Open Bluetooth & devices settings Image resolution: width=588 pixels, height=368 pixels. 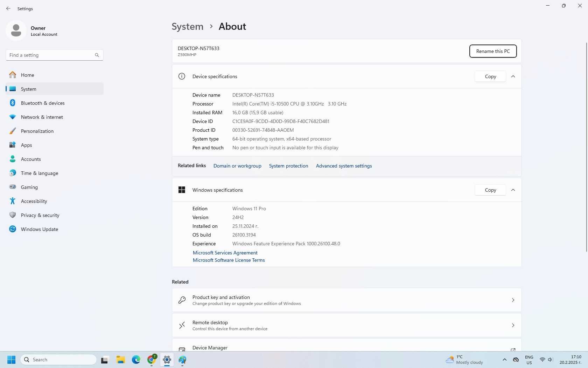[55, 103]
